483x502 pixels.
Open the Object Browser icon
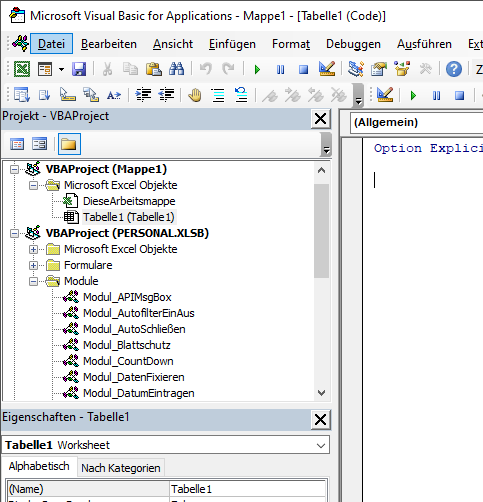point(402,69)
